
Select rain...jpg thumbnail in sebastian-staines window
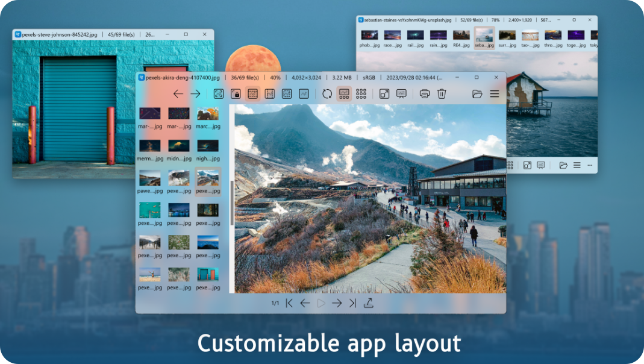click(438, 39)
